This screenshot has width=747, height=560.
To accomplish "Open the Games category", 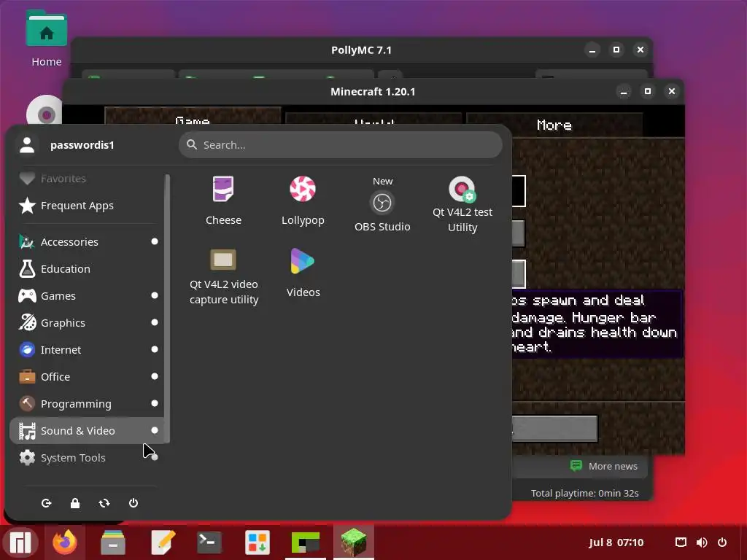I will pos(88,296).
